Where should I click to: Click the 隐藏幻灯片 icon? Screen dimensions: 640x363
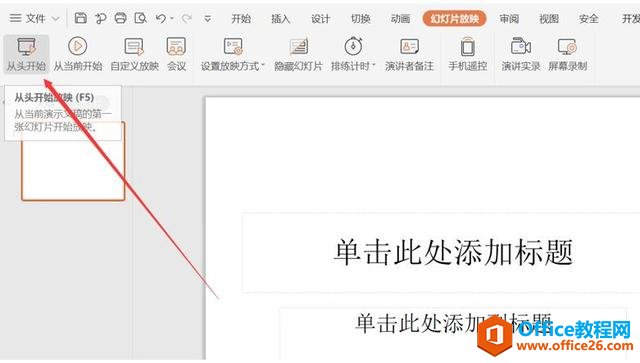pyautogui.click(x=299, y=47)
